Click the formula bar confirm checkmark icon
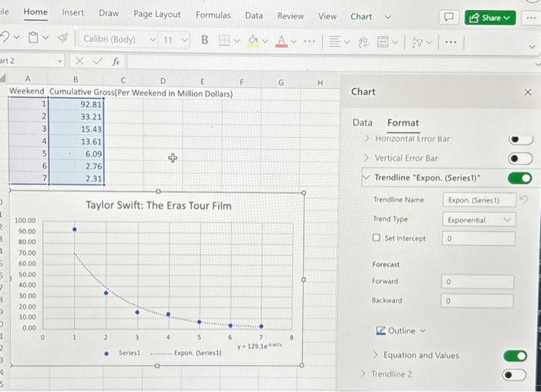The height and width of the screenshot is (392, 541). tap(97, 61)
